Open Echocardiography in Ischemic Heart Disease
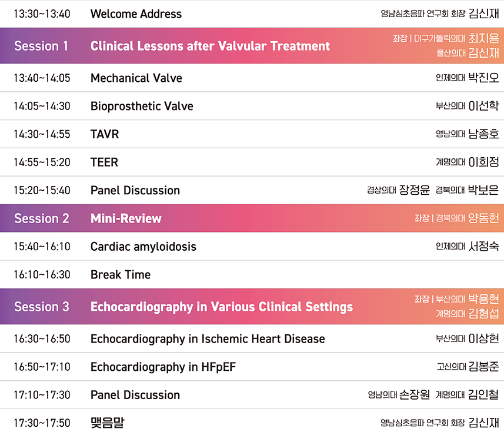The width and height of the screenshot is (504, 435). tap(208, 339)
